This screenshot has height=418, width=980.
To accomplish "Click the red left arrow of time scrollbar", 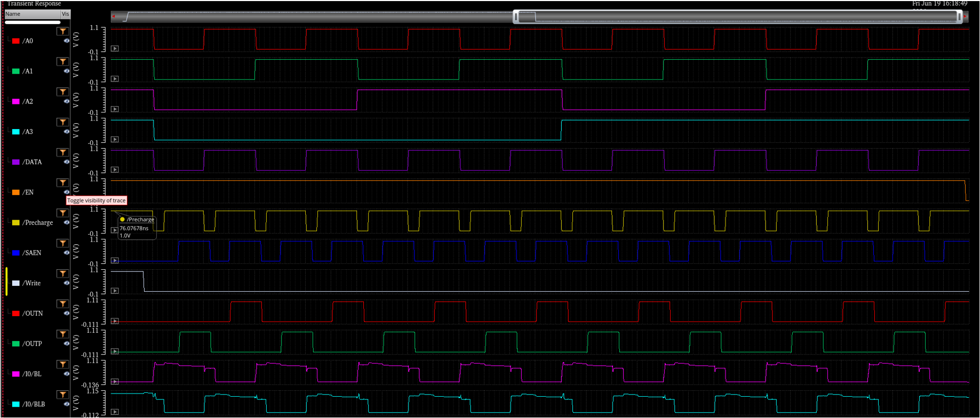I will point(114,17).
